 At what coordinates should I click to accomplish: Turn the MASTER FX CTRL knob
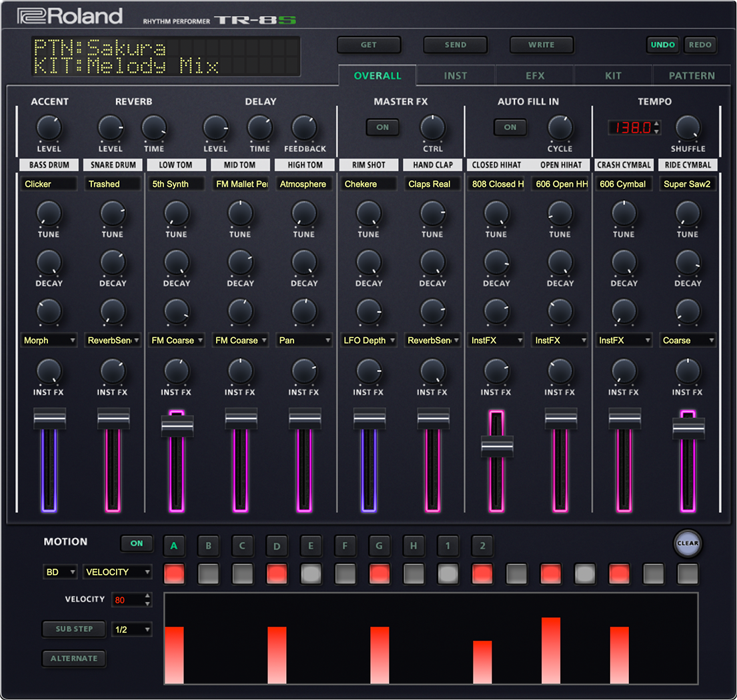click(x=432, y=126)
